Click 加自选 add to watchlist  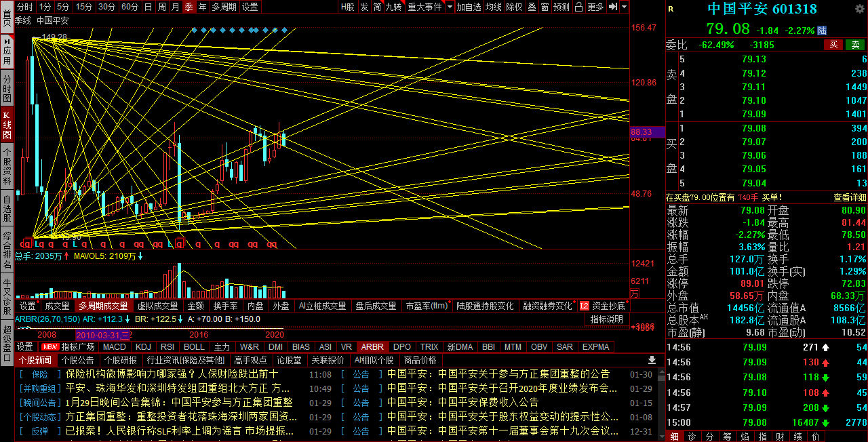pos(469,7)
